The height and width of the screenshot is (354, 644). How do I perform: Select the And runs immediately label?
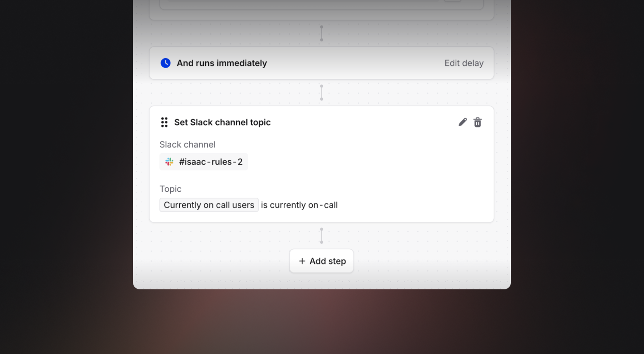coord(222,63)
